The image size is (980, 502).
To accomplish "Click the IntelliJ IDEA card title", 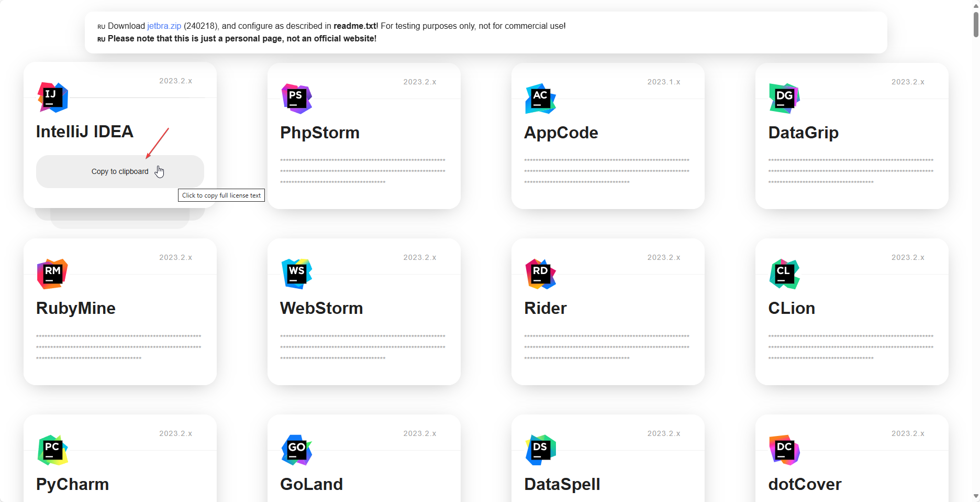I will (x=85, y=132).
